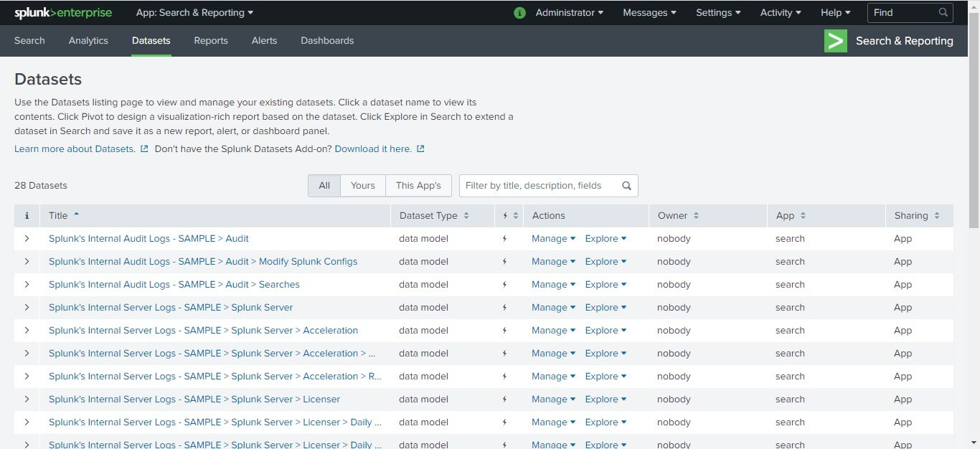Click the App column sort icon
Viewport: 980px width, 449px height.
(x=803, y=216)
